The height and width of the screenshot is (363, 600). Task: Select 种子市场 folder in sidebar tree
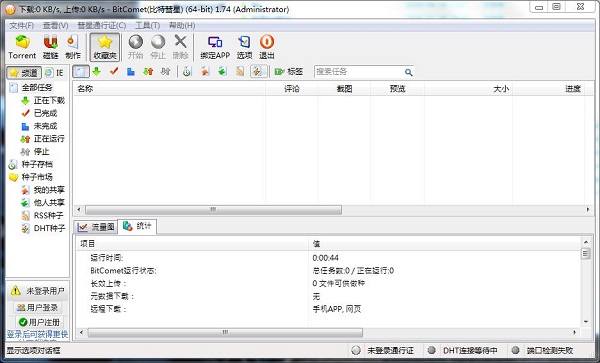coord(37,177)
